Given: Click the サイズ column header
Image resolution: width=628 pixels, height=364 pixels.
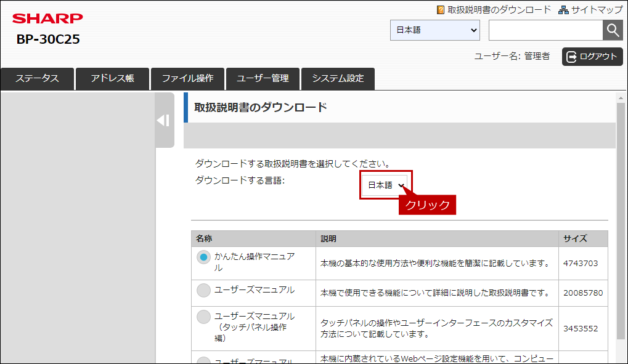Looking at the screenshot, I should tap(583, 238).
